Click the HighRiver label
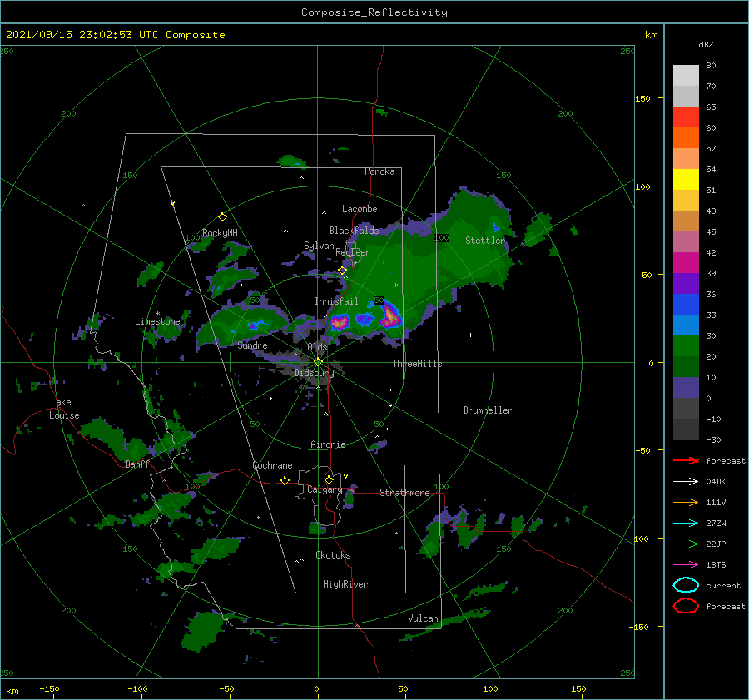This screenshot has width=749, height=700. tap(345, 584)
